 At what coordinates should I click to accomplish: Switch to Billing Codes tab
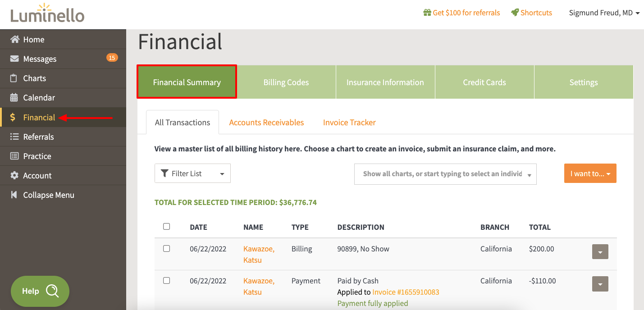286,82
